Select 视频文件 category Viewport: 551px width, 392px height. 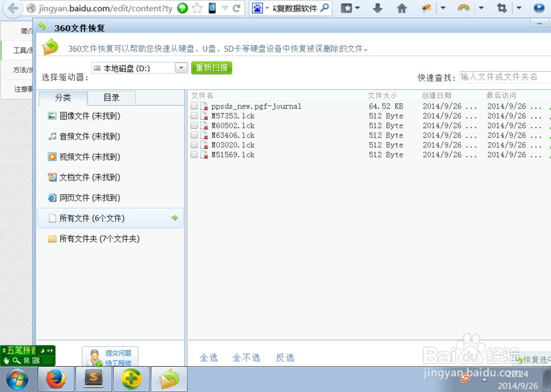pos(110,157)
